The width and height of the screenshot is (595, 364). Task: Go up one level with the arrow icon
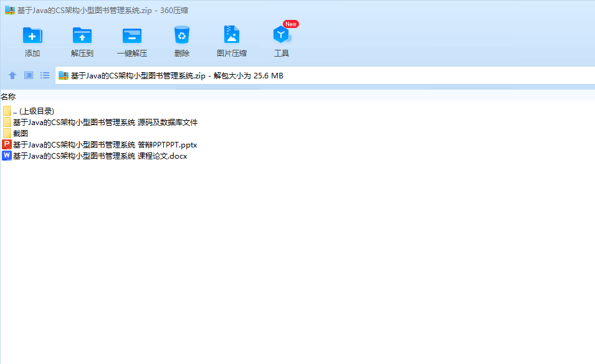12,75
